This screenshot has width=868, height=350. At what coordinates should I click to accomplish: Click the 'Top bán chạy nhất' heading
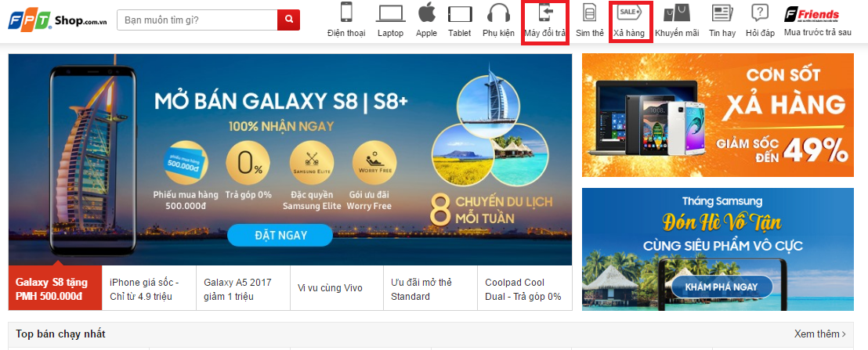[x=60, y=334]
